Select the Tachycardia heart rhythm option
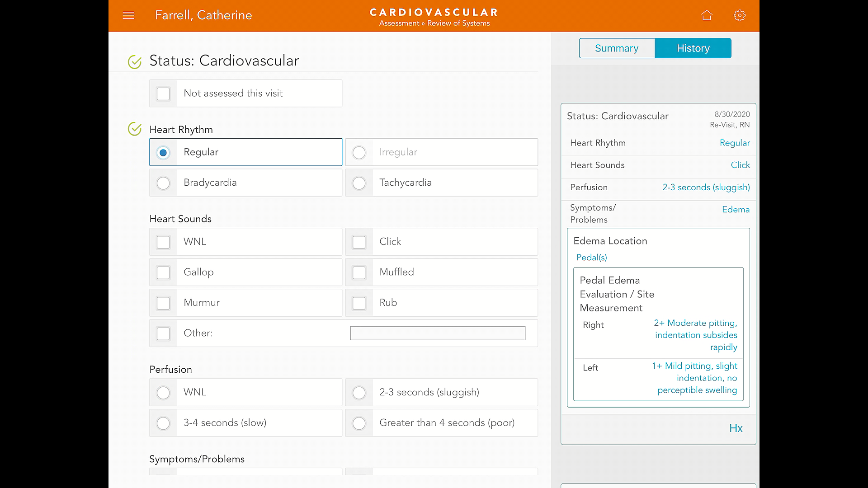The height and width of the screenshot is (488, 868). tap(359, 183)
